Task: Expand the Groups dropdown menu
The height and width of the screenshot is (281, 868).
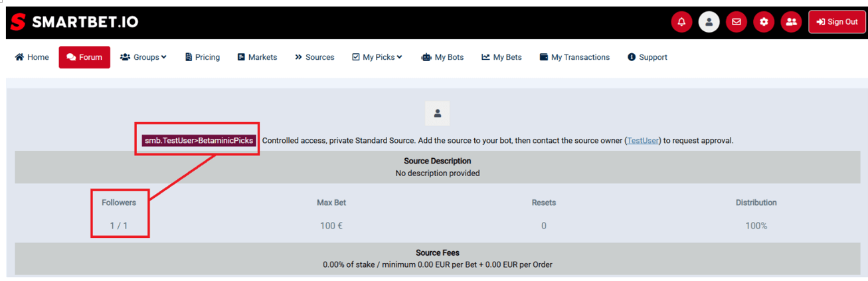Action: pyautogui.click(x=143, y=57)
